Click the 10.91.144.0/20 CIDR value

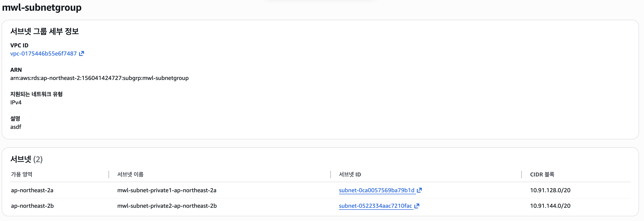click(x=550, y=206)
